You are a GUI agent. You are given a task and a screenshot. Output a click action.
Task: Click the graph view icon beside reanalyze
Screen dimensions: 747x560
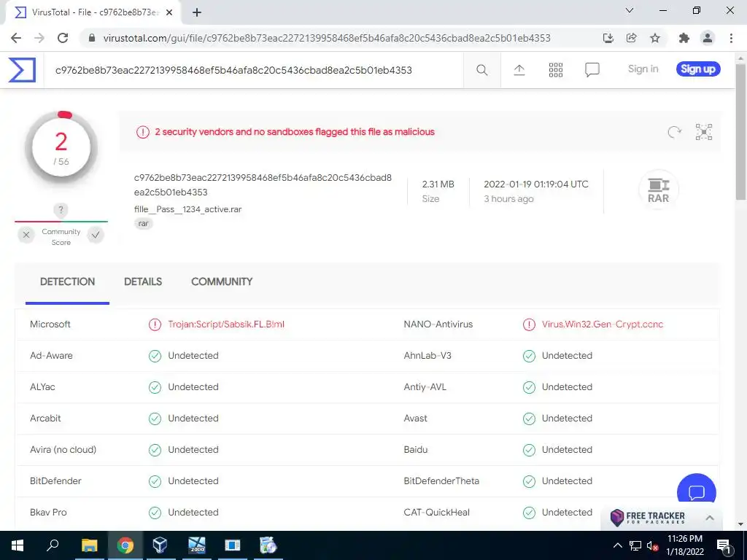click(704, 132)
